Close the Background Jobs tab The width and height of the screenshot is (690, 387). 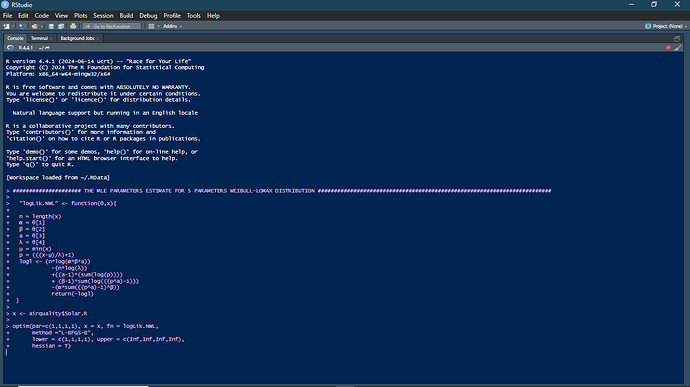(98, 39)
